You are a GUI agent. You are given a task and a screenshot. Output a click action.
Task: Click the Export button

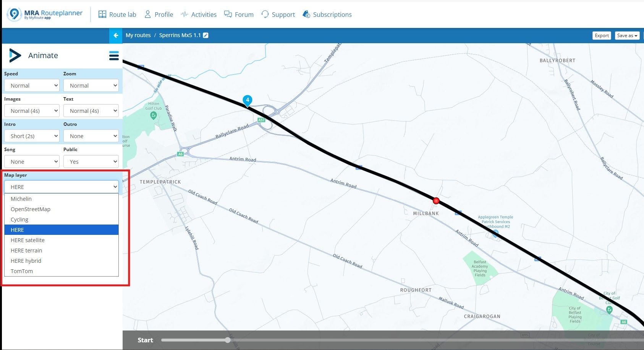coord(602,36)
